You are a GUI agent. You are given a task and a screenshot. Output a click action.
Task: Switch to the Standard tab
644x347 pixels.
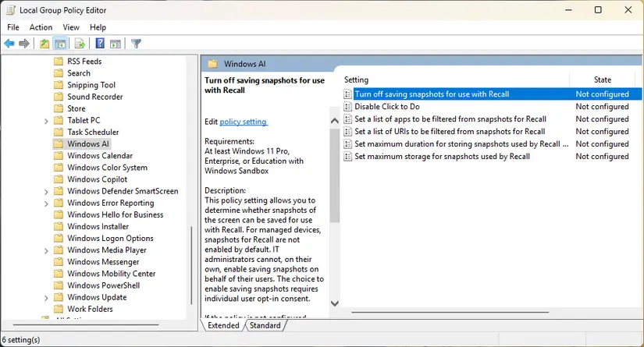coord(265,325)
